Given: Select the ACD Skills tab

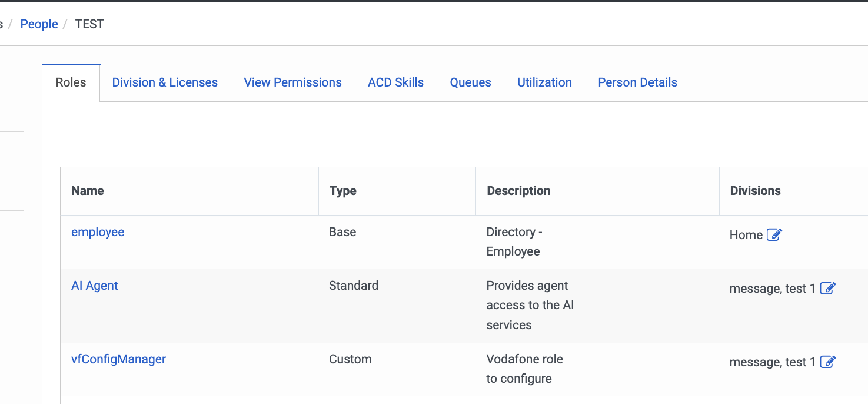Looking at the screenshot, I should (x=395, y=82).
